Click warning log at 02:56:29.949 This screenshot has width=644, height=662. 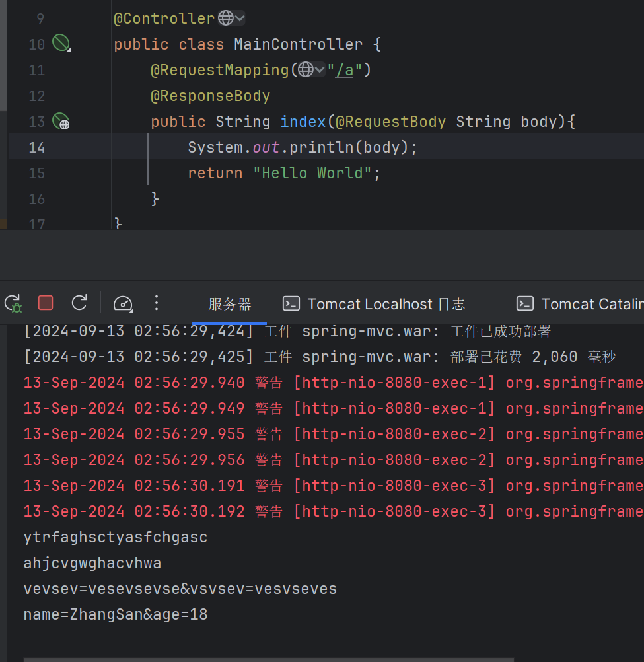click(x=334, y=409)
